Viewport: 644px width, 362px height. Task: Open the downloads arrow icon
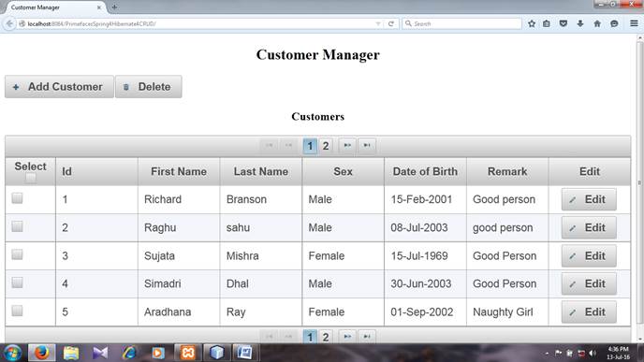(x=580, y=23)
